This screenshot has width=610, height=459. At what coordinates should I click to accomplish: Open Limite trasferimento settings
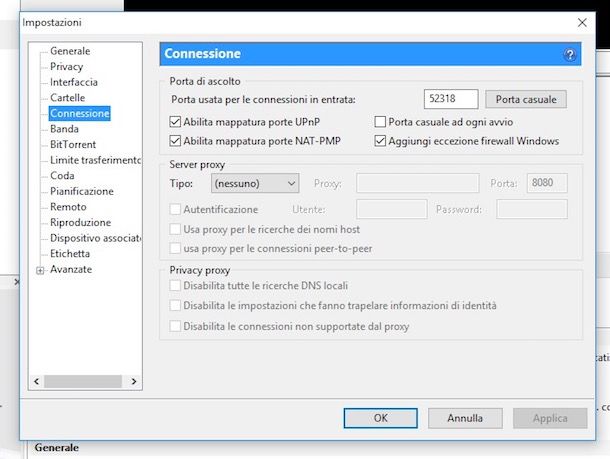(95, 160)
